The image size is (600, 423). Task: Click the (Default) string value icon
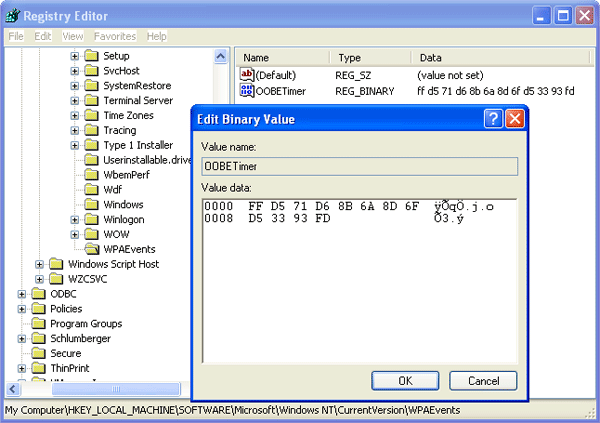pyautogui.click(x=248, y=75)
